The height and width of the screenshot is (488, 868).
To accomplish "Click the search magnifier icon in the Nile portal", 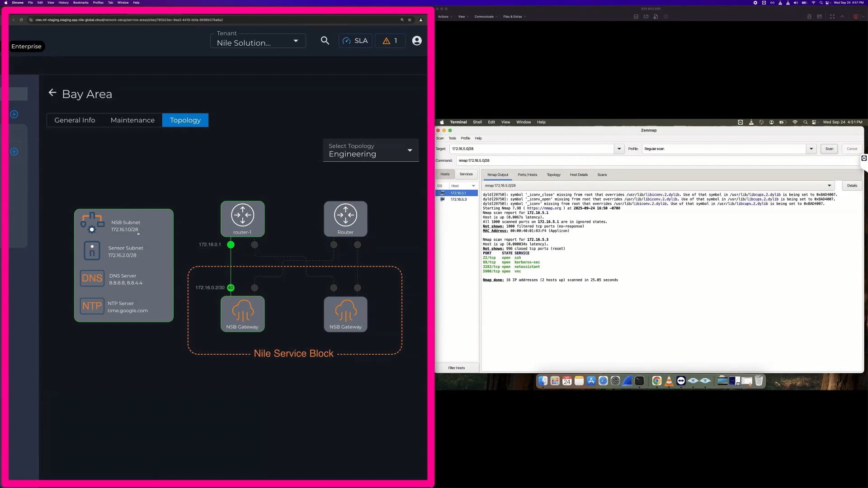I will pos(325,41).
